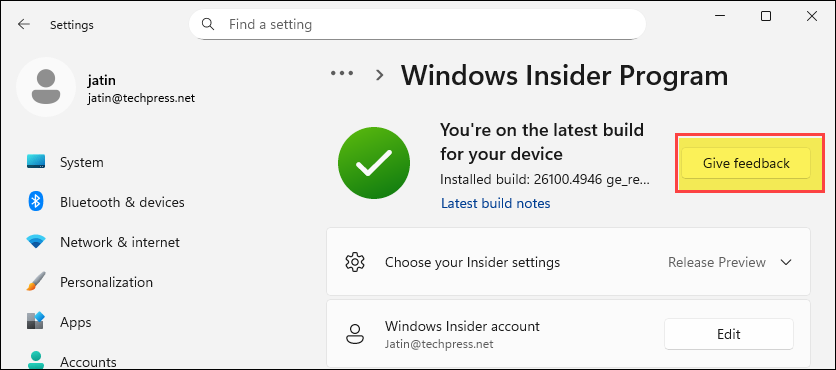Click the Wi-Fi network icon
Screen dimensions: 836x370
[x=36, y=242]
